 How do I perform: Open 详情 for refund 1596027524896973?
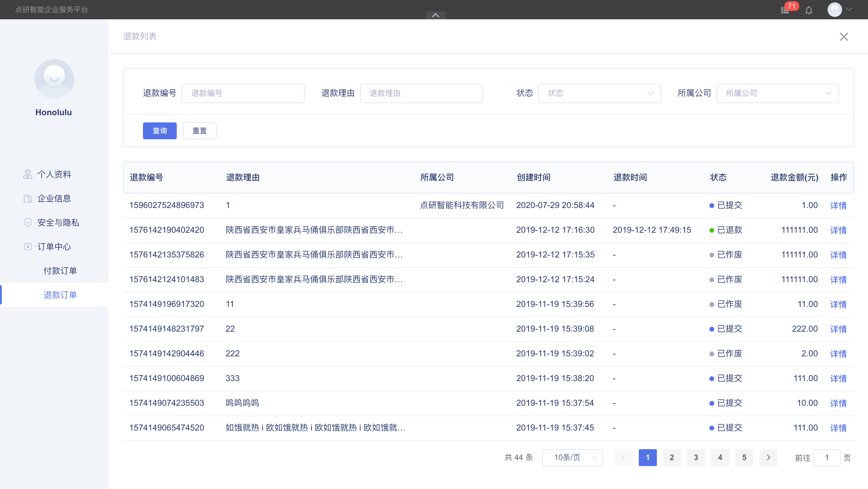point(838,205)
